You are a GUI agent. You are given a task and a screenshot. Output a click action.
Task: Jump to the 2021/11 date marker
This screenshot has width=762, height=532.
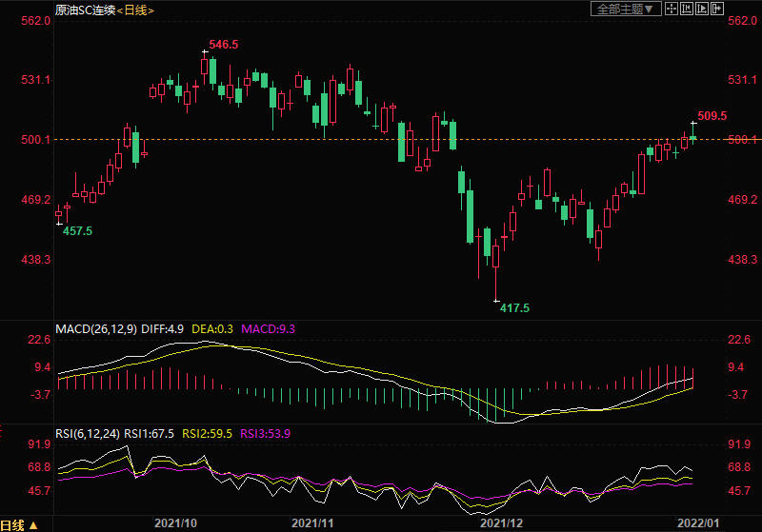click(312, 523)
